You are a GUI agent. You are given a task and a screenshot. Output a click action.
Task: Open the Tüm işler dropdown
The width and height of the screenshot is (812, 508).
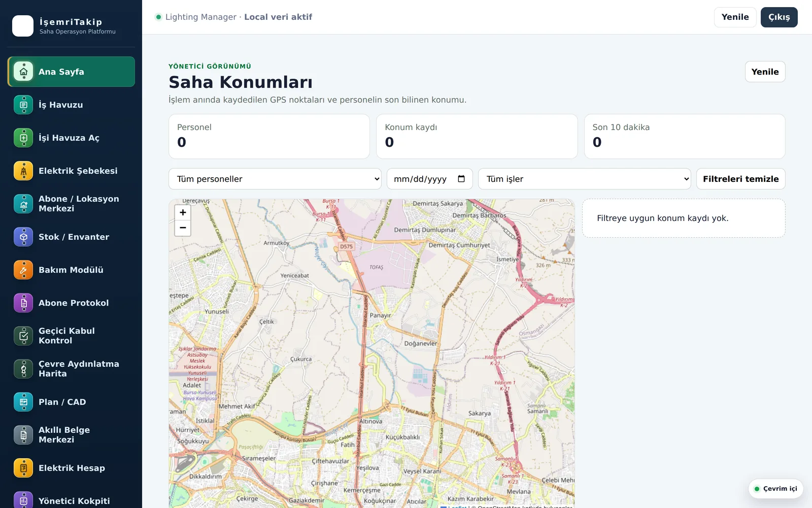(x=585, y=179)
